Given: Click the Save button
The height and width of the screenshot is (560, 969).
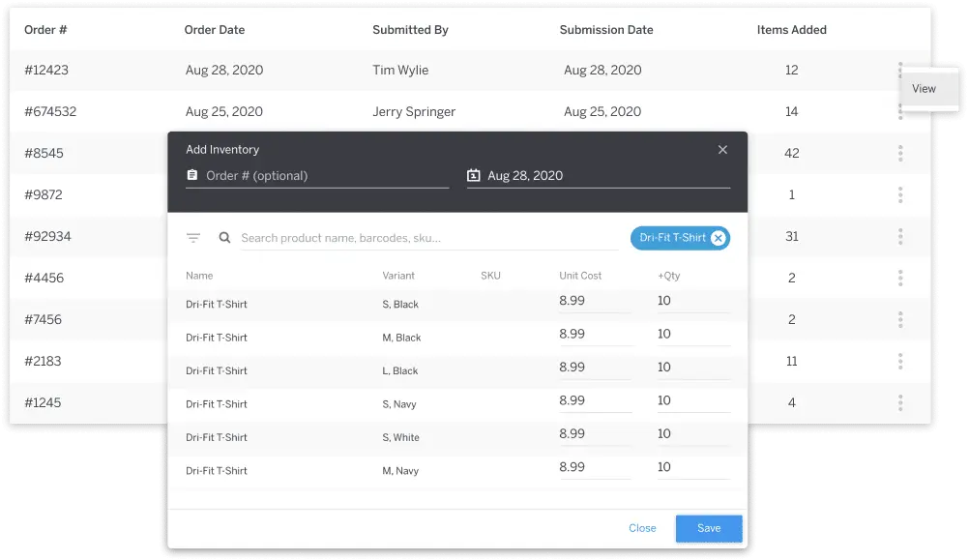Looking at the screenshot, I should [x=709, y=528].
